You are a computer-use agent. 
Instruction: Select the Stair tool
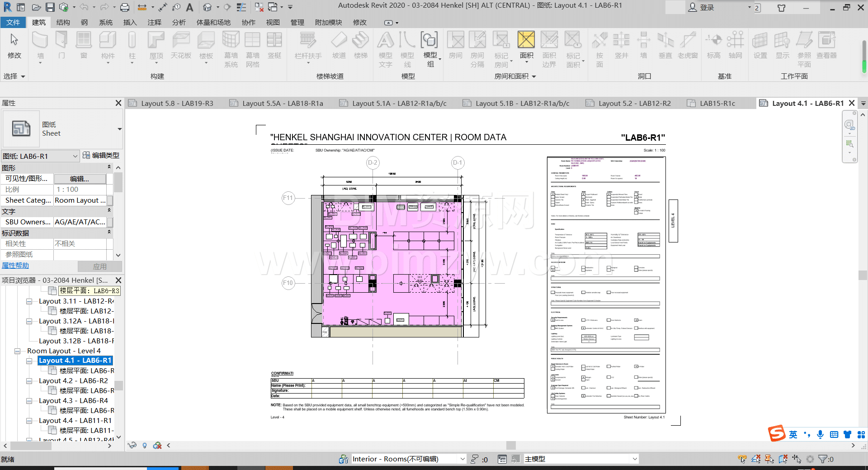tap(361, 46)
